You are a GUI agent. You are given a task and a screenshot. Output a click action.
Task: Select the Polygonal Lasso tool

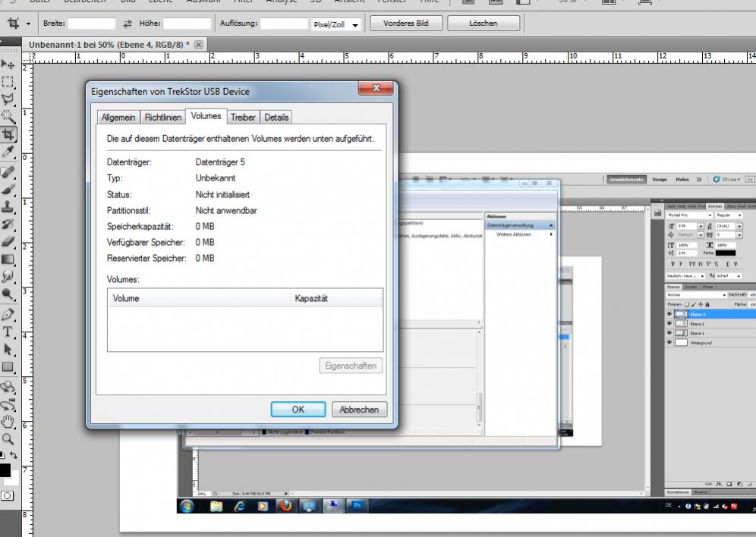(8, 99)
